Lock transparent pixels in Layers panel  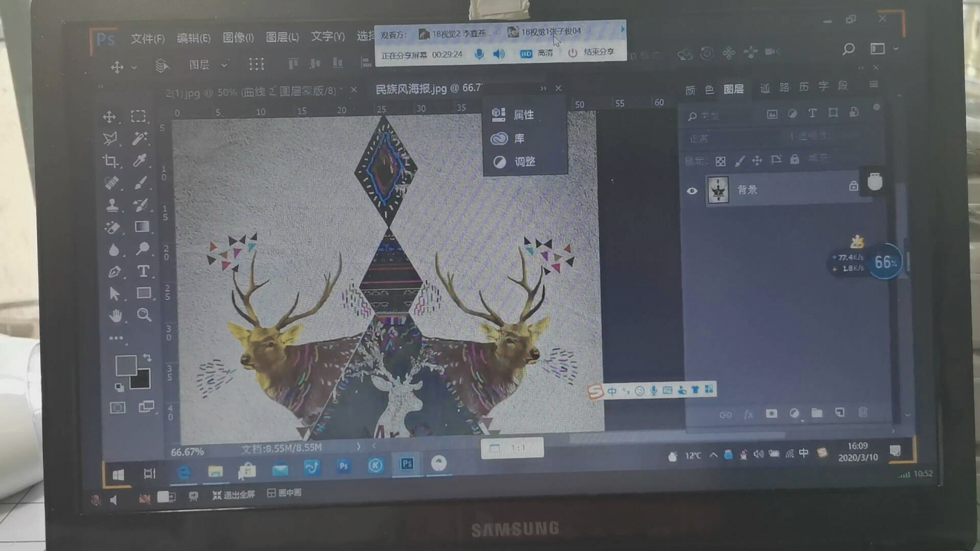tap(720, 162)
